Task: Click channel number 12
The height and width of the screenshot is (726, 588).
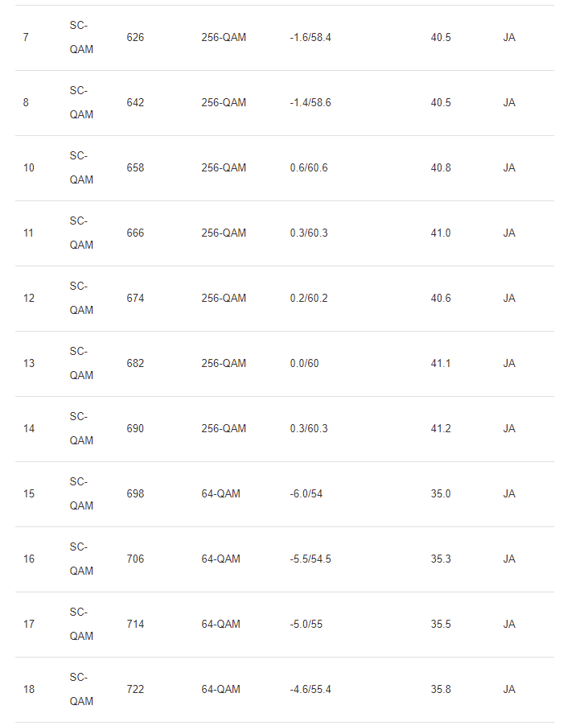Action: pos(29,299)
